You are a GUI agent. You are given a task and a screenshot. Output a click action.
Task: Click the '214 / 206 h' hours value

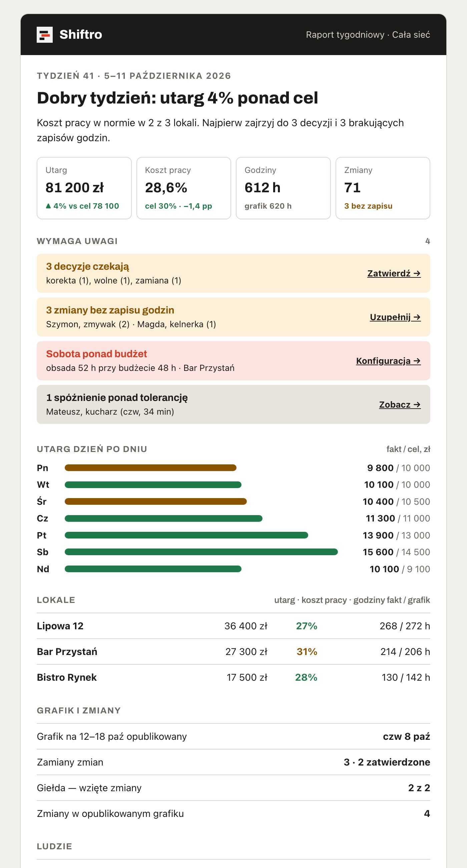point(405,652)
